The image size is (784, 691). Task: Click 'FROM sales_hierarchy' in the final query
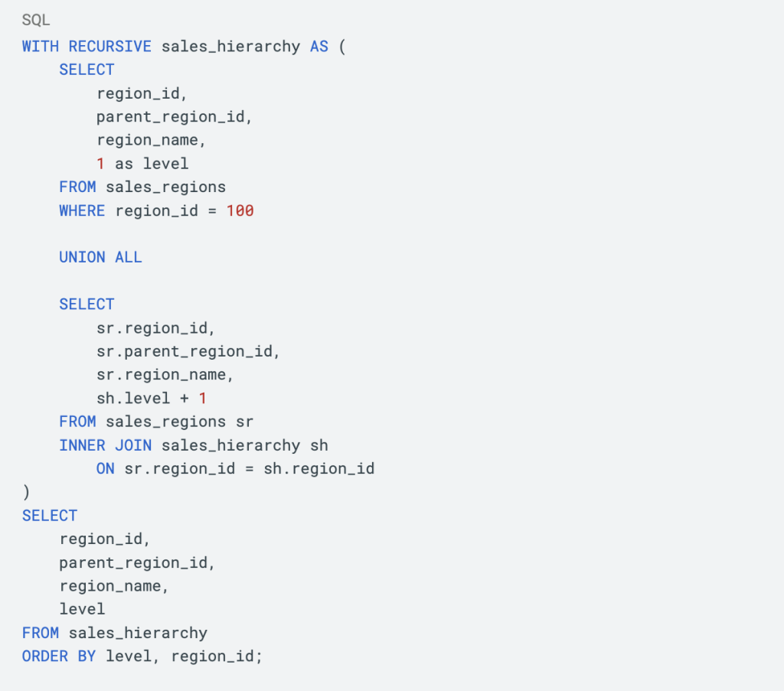[x=115, y=633]
